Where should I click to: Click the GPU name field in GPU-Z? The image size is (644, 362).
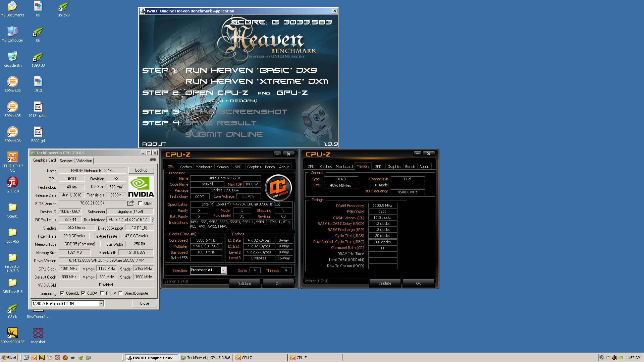pos(92,171)
